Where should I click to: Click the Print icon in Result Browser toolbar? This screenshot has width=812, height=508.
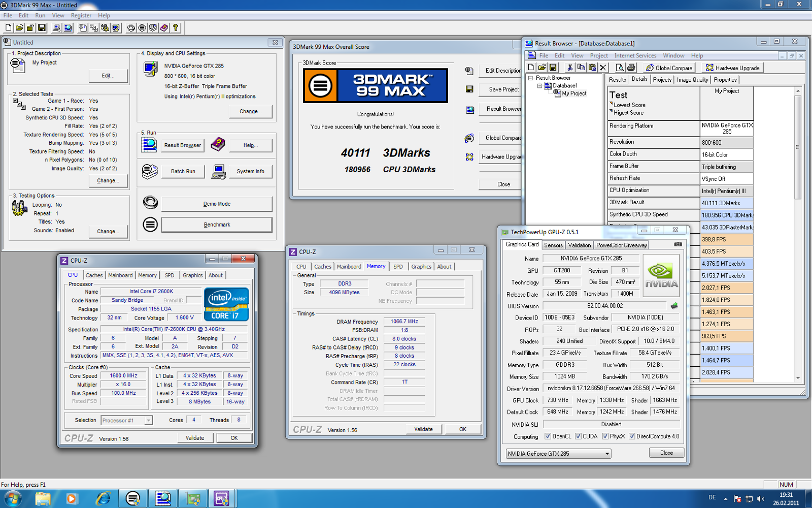tap(631, 68)
